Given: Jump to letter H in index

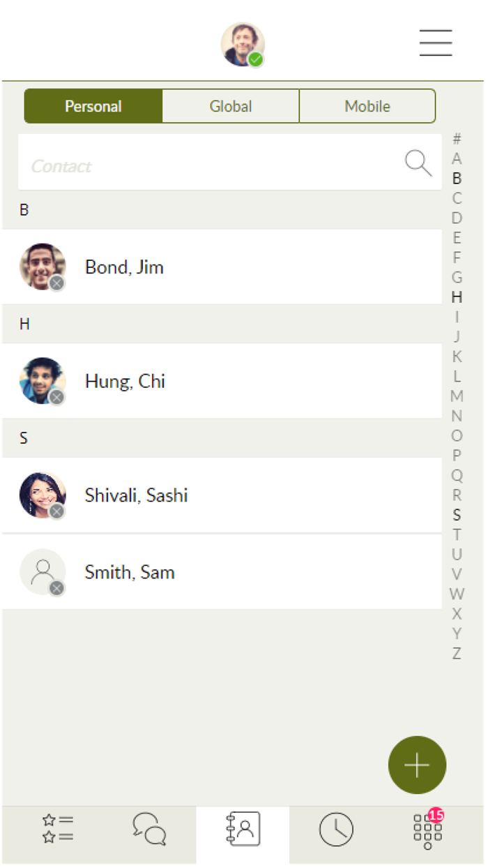Looking at the screenshot, I should click(457, 297).
